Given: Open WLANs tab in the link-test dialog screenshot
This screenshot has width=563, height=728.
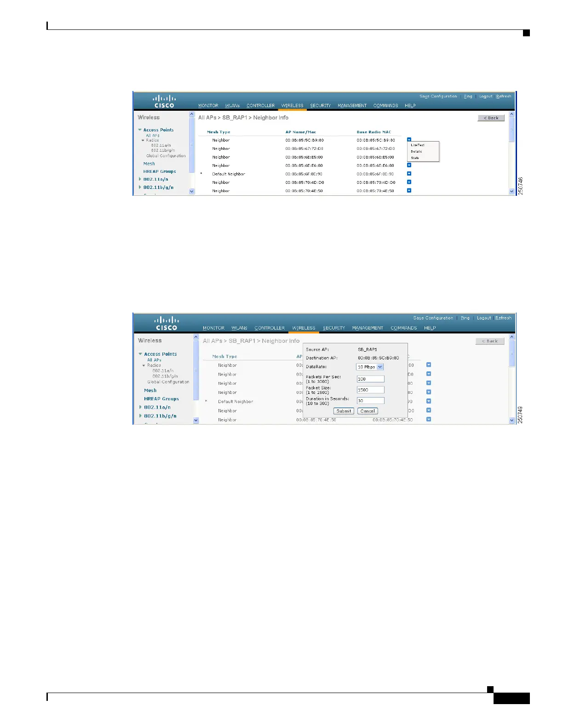Looking at the screenshot, I should point(240,328).
